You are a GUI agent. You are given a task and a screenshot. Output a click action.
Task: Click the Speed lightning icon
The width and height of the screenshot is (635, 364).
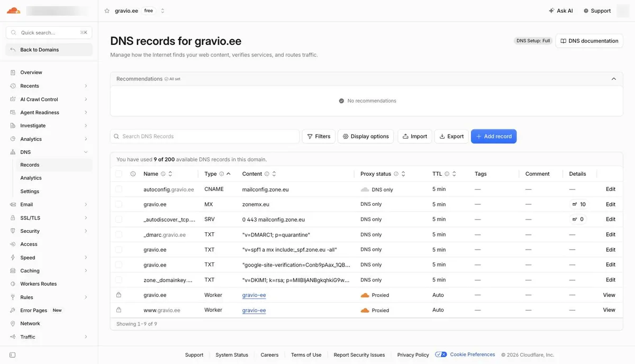(13, 258)
